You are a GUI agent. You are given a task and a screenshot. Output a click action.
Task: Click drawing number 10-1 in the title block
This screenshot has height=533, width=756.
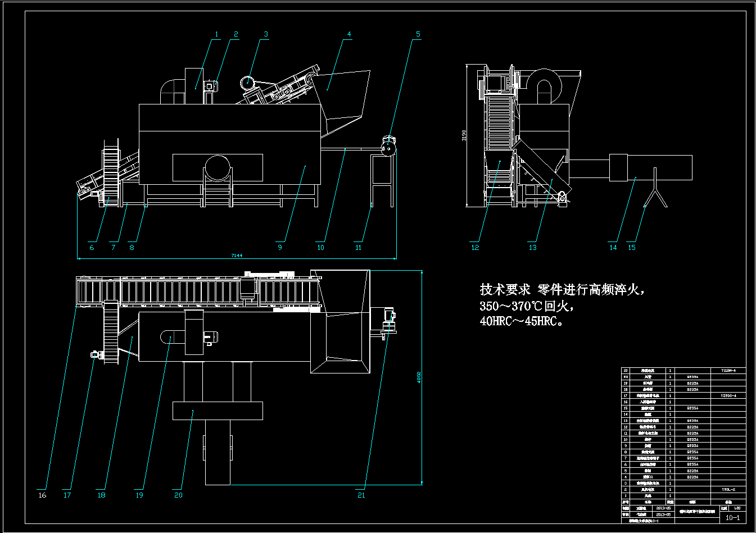click(x=732, y=518)
